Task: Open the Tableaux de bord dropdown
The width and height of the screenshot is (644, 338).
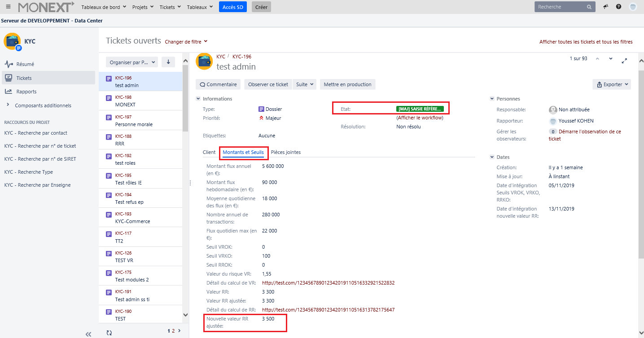Action: (x=104, y=7)
